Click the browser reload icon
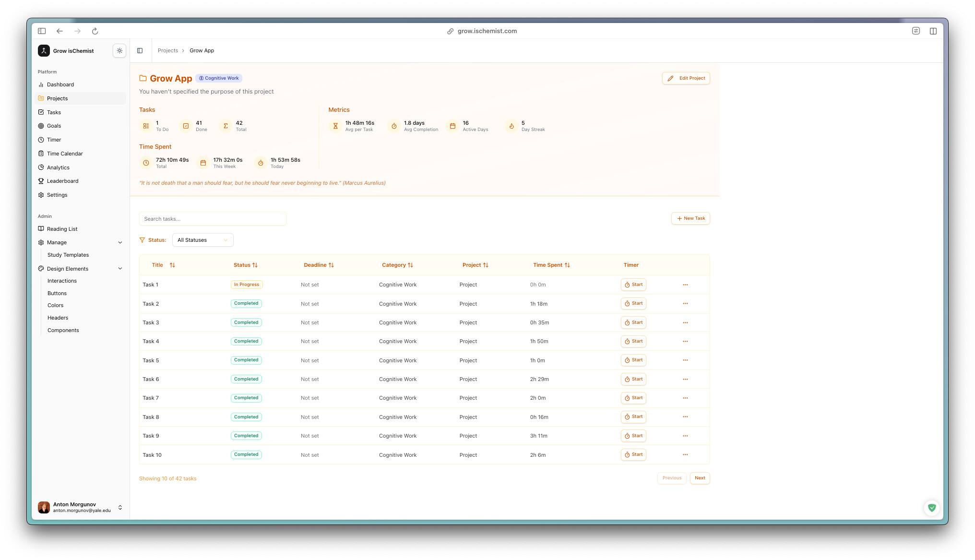Viewport: 975px width, 560px height. pos(95,31)
